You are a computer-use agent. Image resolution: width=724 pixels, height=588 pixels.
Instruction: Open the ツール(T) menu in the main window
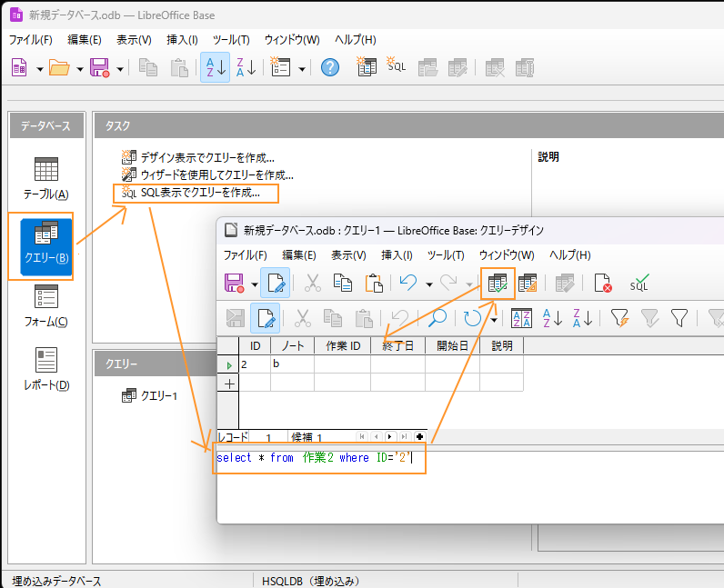pos(231,40)
